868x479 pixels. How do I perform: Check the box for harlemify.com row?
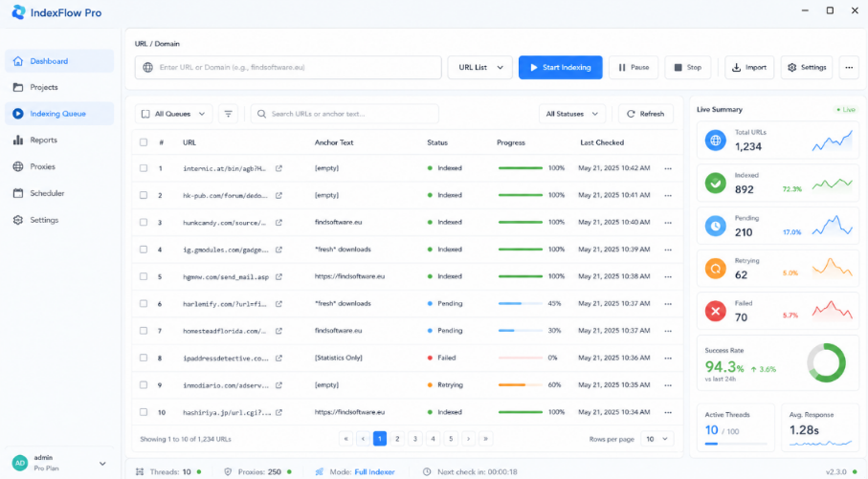click(144, 304)
